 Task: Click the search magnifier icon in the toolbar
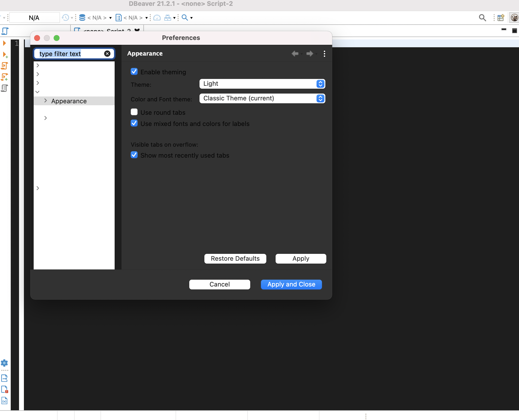coord(185,17)
